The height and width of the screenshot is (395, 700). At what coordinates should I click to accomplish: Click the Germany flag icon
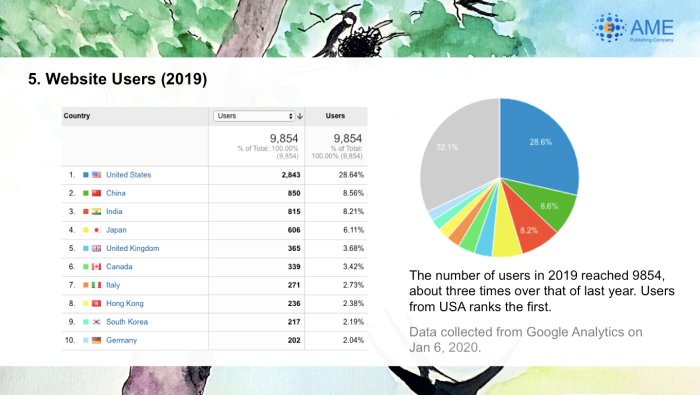[96, 340]
